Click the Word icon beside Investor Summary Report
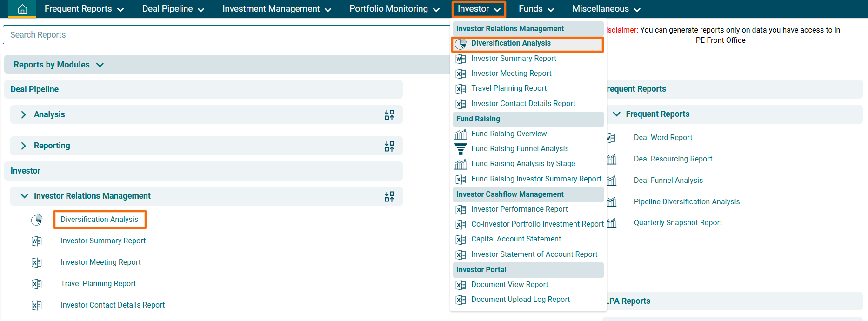This screenshot has height=321, width=868. (x=37, y=241)
